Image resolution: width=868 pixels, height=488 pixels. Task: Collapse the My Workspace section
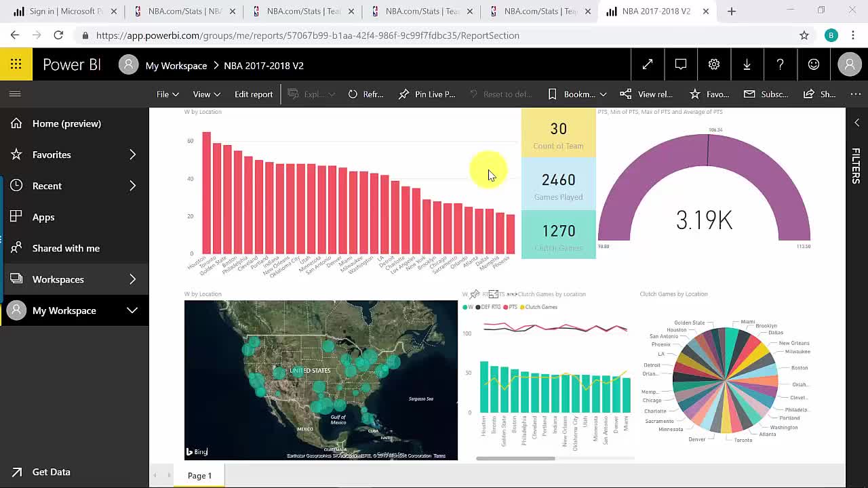pos(132,310)
